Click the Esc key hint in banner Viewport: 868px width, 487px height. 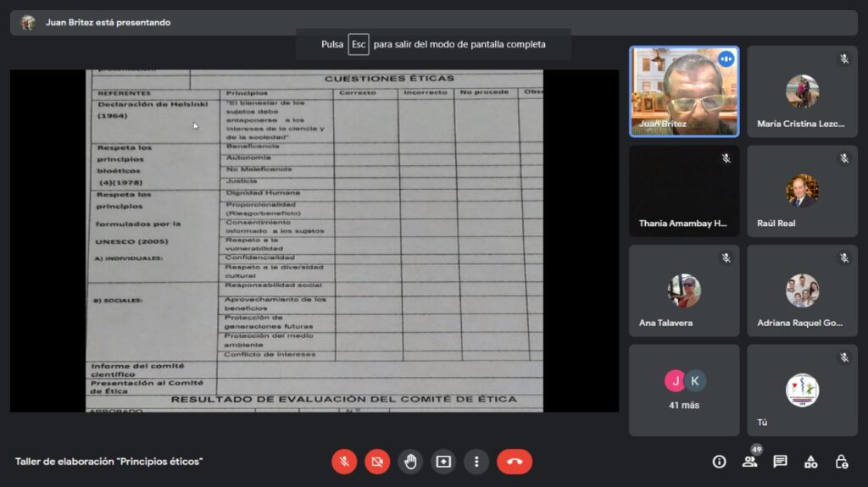[x=359, y=44]
